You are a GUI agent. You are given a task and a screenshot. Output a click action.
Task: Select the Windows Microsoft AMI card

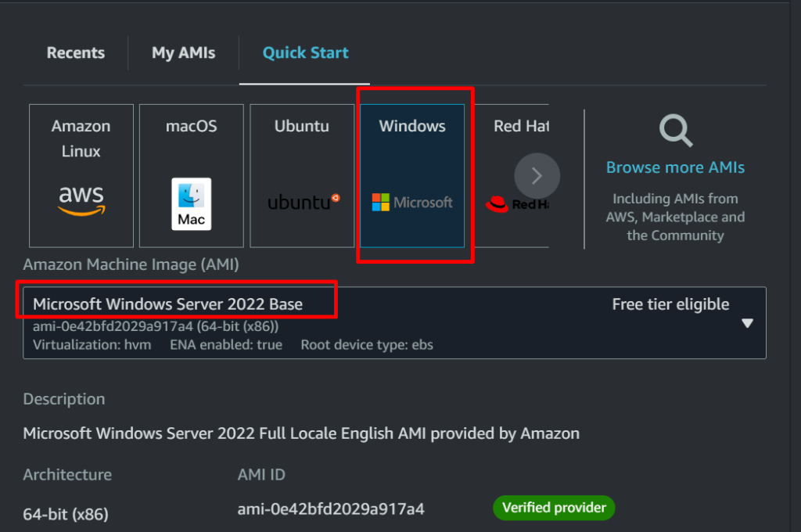tap(412, 174)
